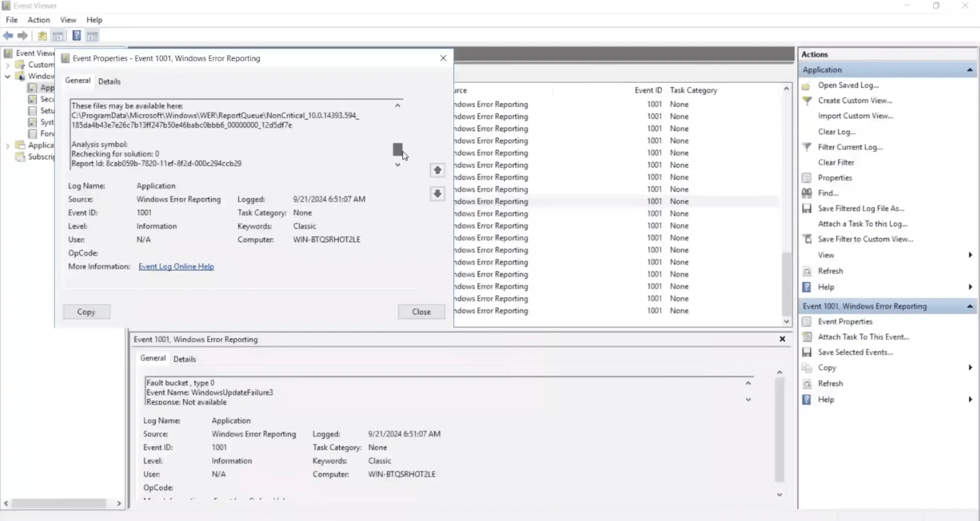Open Help submenu arrow under Application section
Viewport: 980px width, 521px height.
click(970, 287)
